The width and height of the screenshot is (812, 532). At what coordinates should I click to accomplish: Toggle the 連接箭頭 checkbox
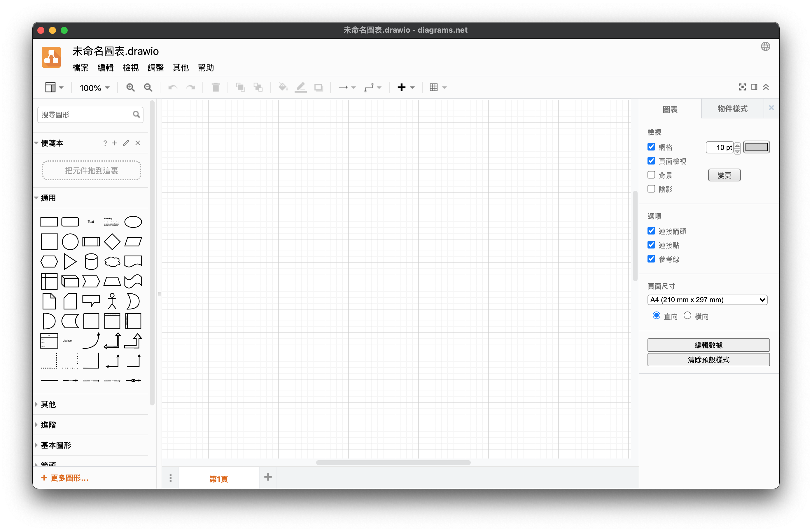tap(651, 231)
